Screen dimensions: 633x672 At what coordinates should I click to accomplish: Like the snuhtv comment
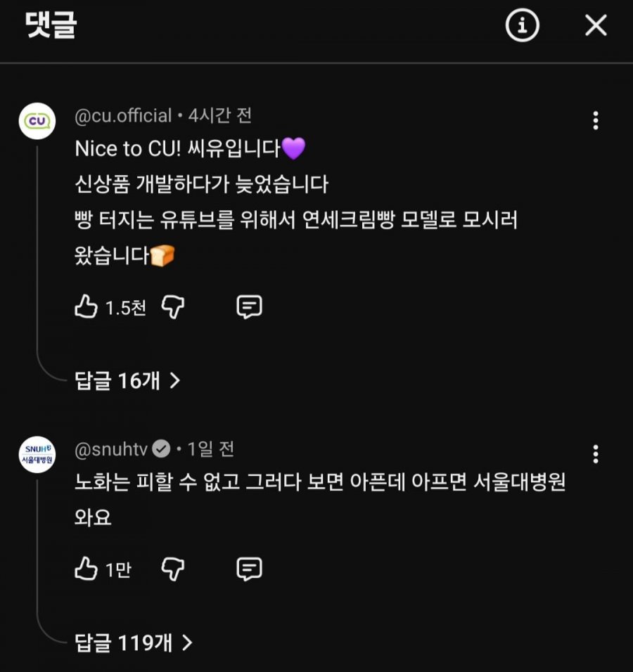(86, 569)
